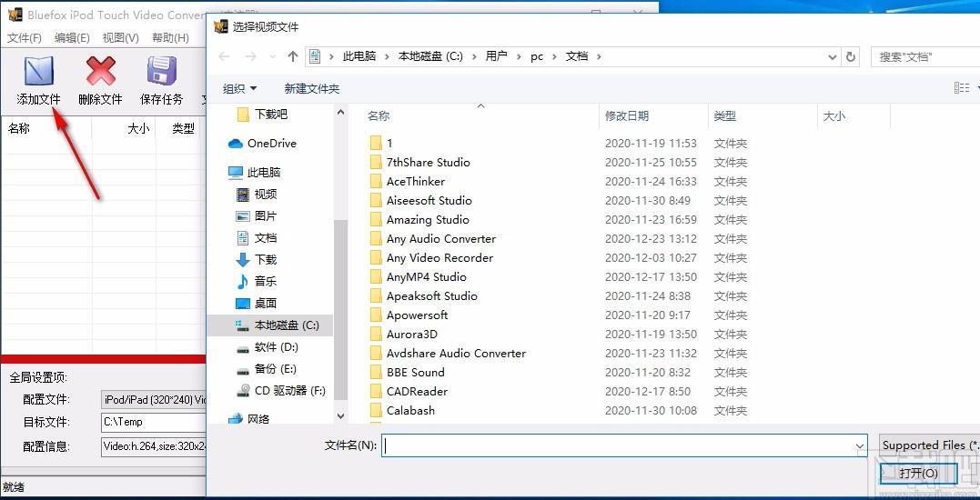
Task: Open the Pictures (图片) library
Action: click(257, 216)
